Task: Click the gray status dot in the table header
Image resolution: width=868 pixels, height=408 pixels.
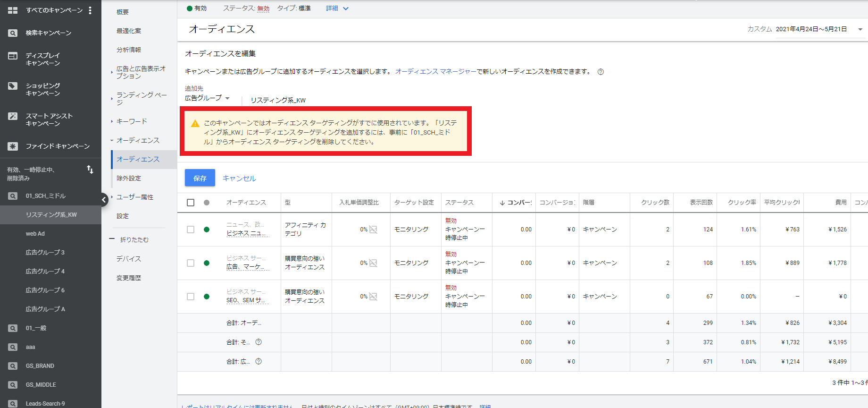Action: pos(207,203)
